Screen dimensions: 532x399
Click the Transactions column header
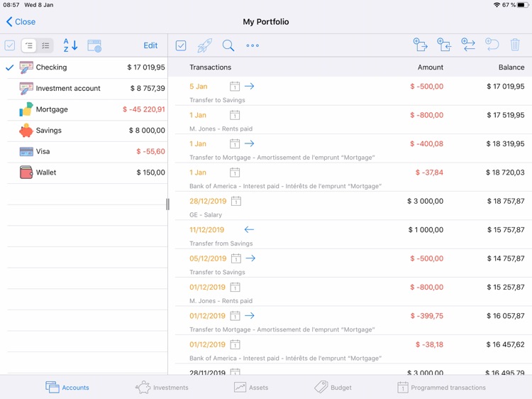pyautogui.click(x=211, y=67)
